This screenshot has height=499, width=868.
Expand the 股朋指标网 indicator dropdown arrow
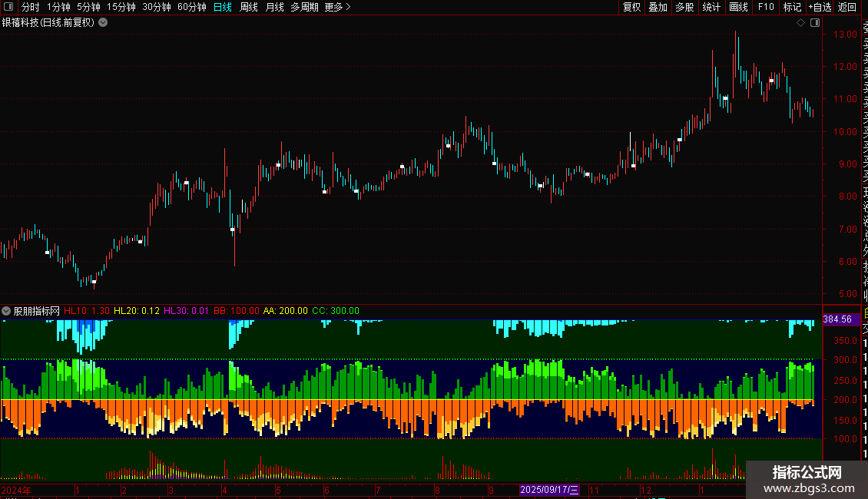[7, 311]
